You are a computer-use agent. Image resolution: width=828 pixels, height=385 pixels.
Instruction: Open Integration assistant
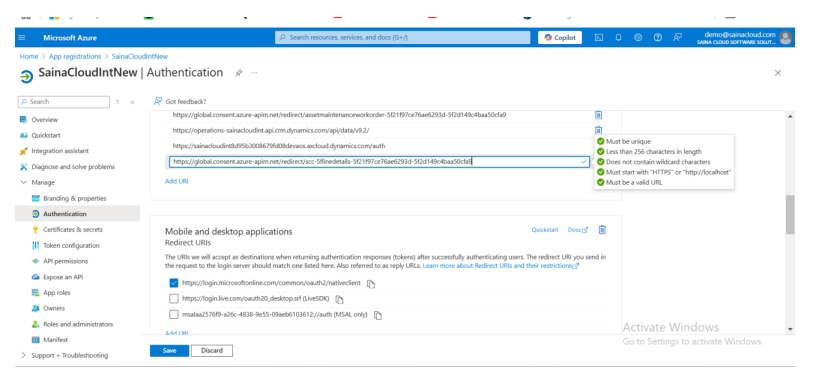pyautogui.click(x=60, y=151)
